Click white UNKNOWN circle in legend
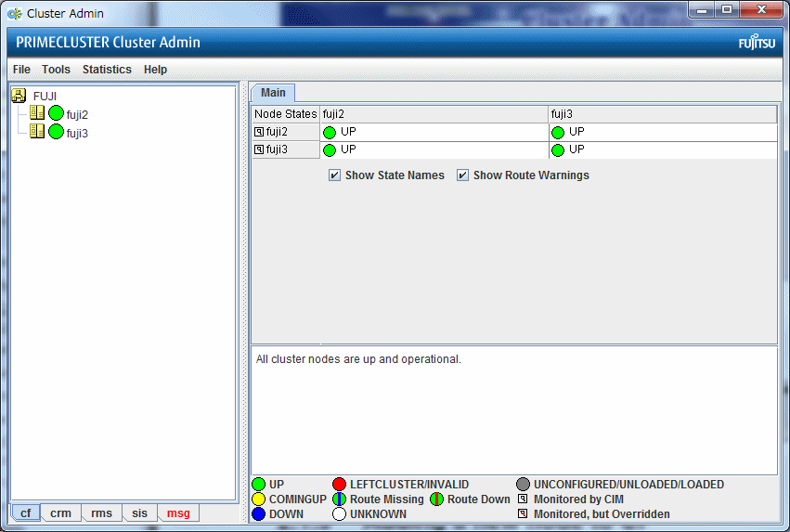Image resolution: width=790 pixels, height=532 pixels. tap(339, 513)
